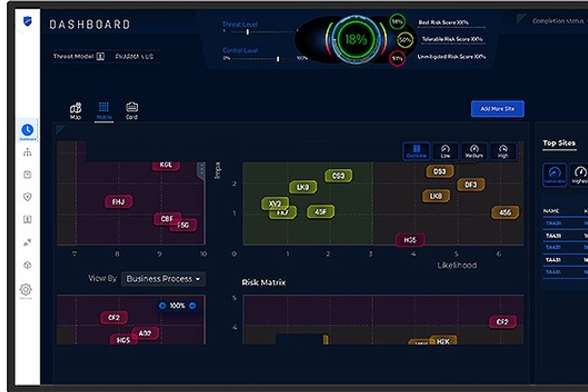Select the CF2 node in Risk Matrix
This screenshot has width=588, height=392.
502,322
